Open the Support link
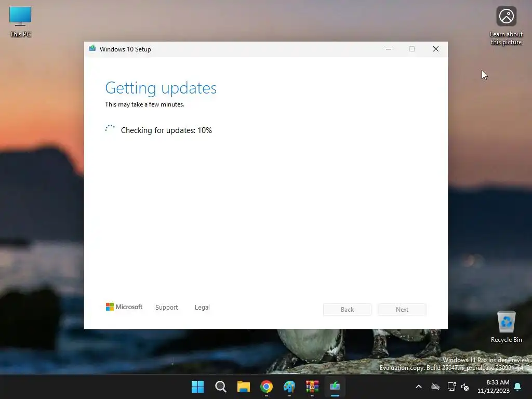532x399 pixels. (x=167, y=307)
